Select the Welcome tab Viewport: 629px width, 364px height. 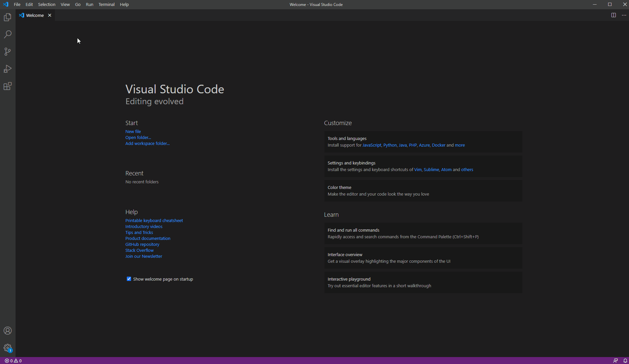pos(35,15)
